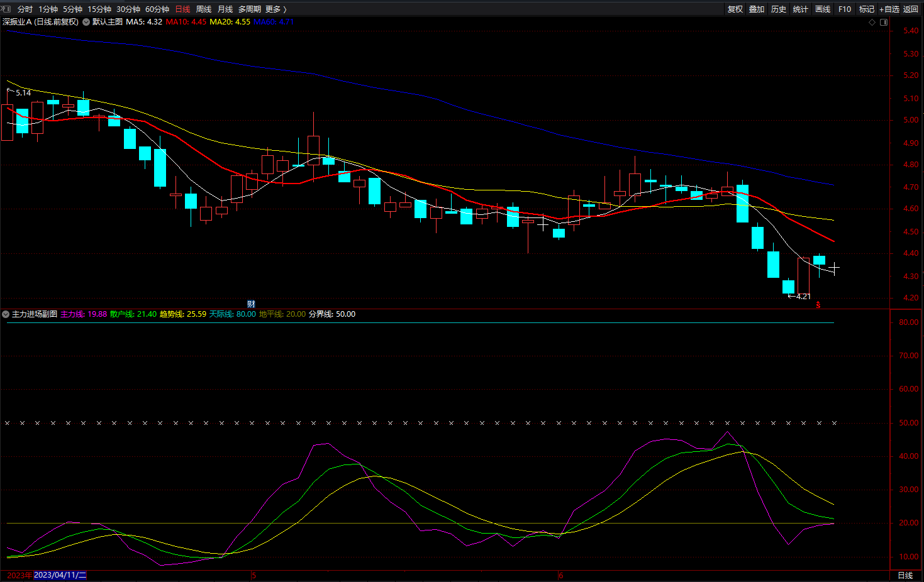The height and width of the screenshot is (582, 924).
Task: Click the red S marker below the candles
Action: (818, 305)
